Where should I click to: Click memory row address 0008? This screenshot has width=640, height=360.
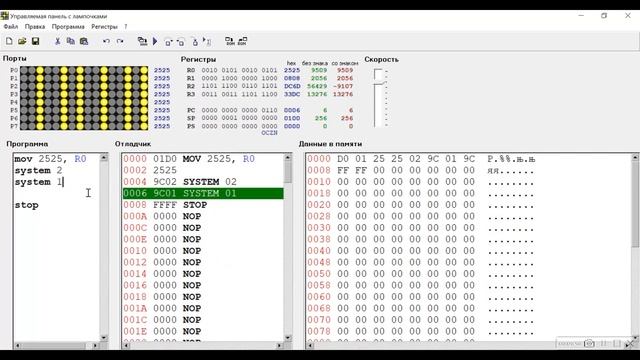click(x=319, y=170)
